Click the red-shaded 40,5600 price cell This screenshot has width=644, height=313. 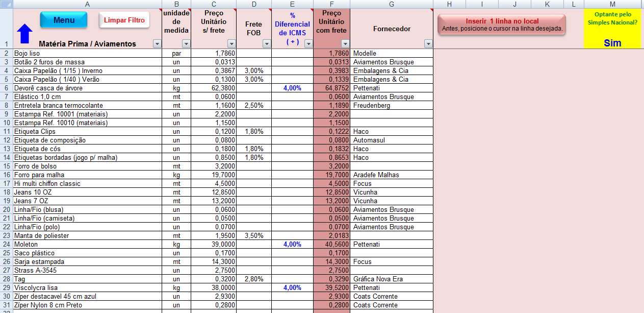coord(331,245)
